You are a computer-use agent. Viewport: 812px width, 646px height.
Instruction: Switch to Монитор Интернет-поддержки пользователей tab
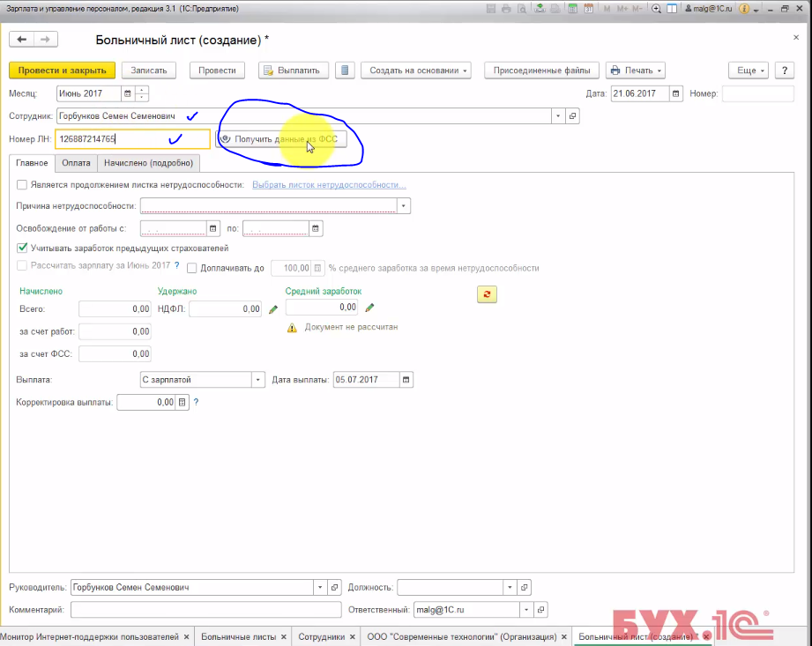(x=89, y=636)
